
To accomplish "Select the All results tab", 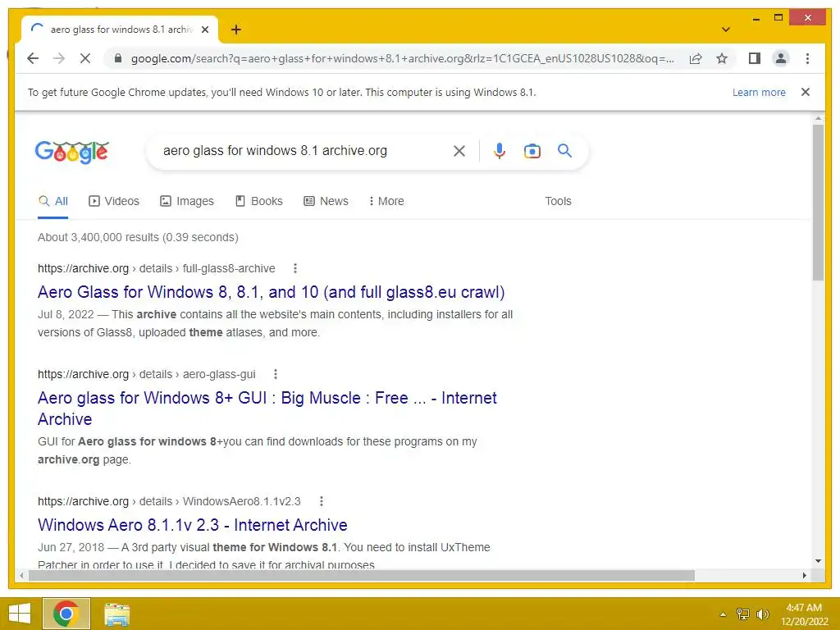I will (53, 202).
